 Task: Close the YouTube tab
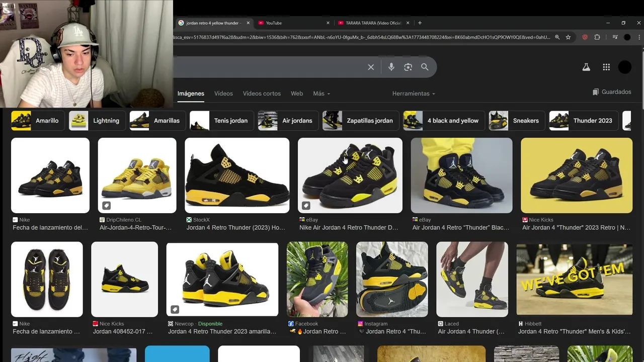(x=328, y=23)
